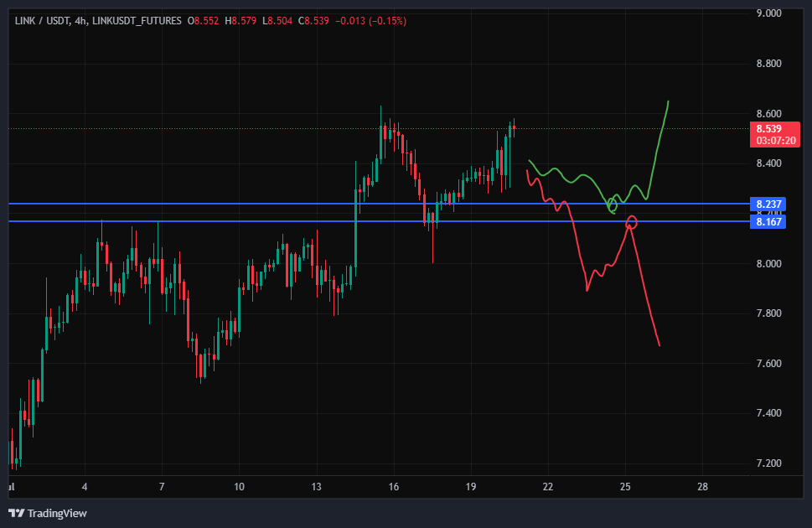This screenshot has width=812, height=528.
Task: Click the 9.000 price scale label
Action: pyautogui.click(x=768, y=13)
